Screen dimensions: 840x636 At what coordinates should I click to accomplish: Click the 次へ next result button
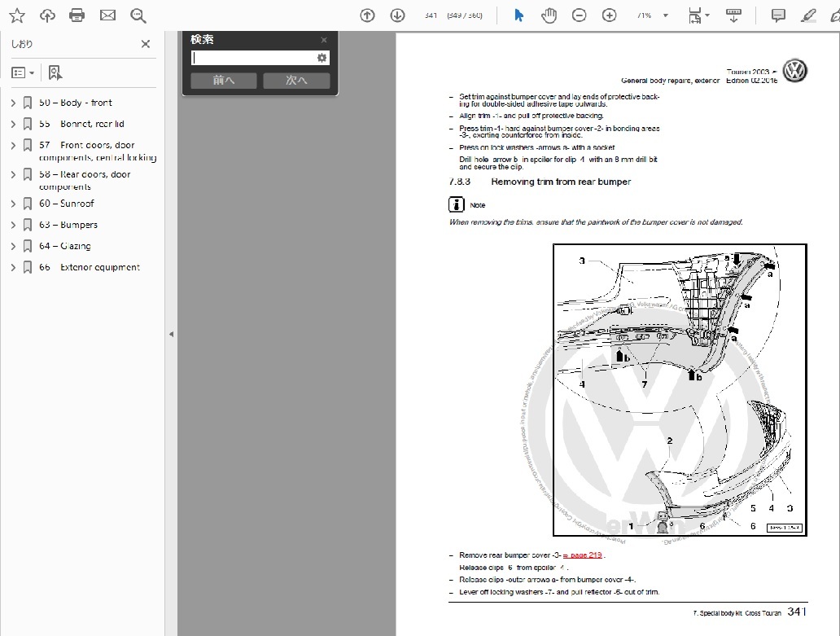[x=296, y=81]
